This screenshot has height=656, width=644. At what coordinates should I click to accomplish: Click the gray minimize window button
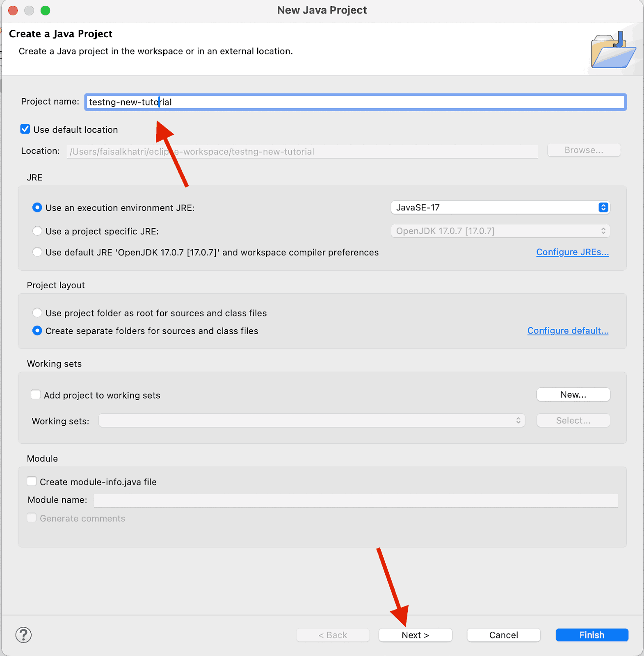coord(29,10)
